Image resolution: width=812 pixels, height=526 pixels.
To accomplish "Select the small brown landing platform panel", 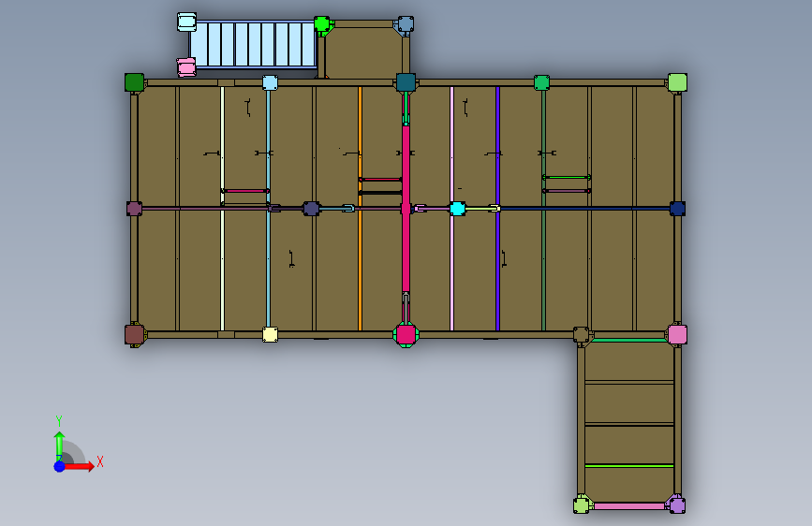I will coord(363,52).
